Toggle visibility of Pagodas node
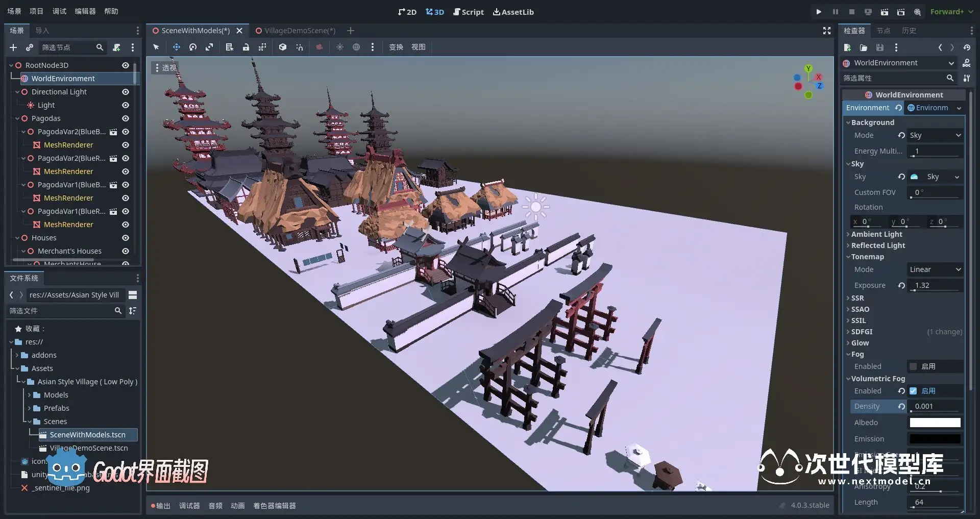The width and height of the screenshot is (980, 519). click(125, 118)
